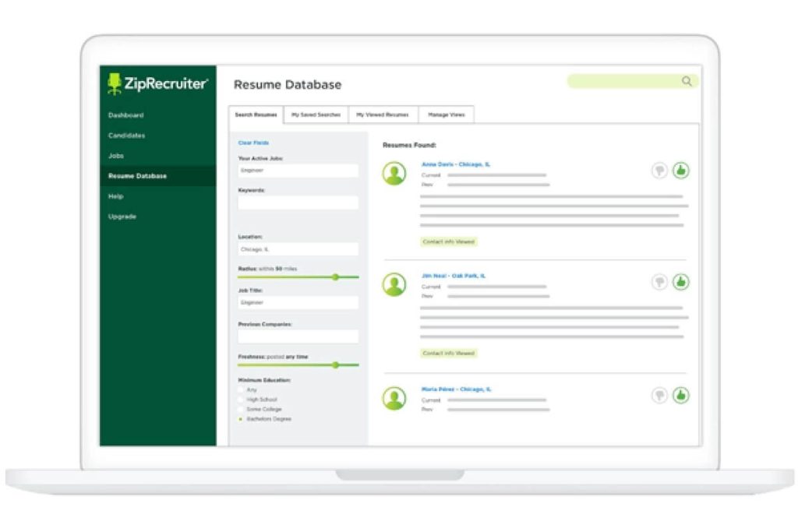Thumbs down Maria Pérez's resume

pos(660,396)
